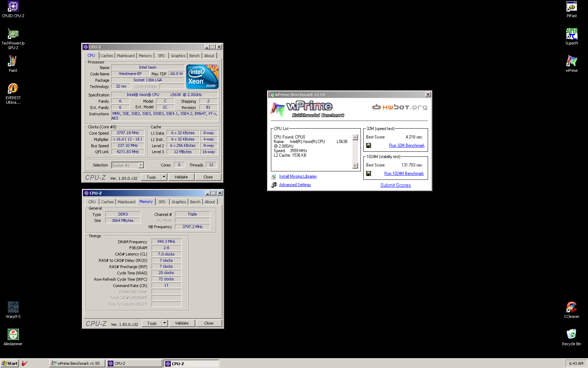Switch to wPrime Benchmark taskbar button
588x368 pixels.
click(x=77, y=363)
